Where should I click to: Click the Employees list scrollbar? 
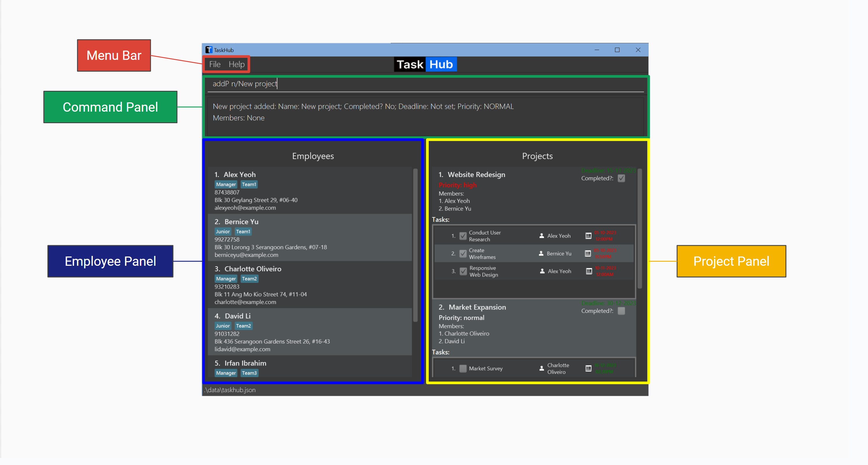click(415, 245)
